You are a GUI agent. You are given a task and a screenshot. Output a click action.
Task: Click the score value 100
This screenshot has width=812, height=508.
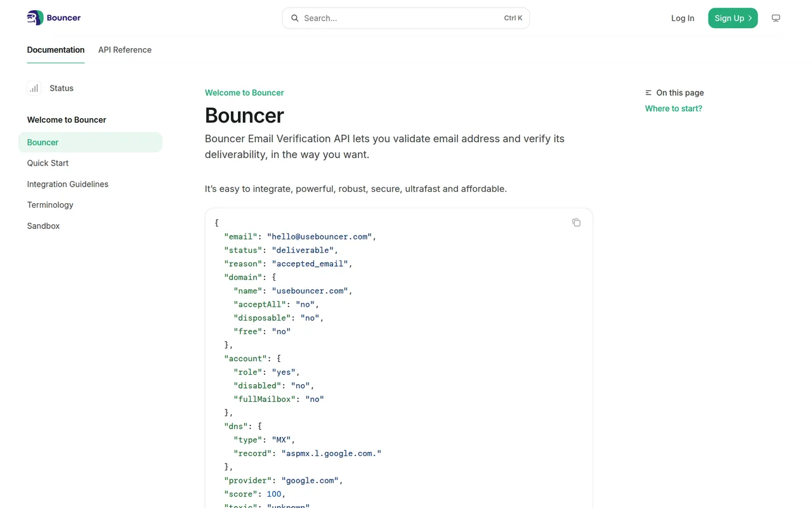[x=274, y=494]
